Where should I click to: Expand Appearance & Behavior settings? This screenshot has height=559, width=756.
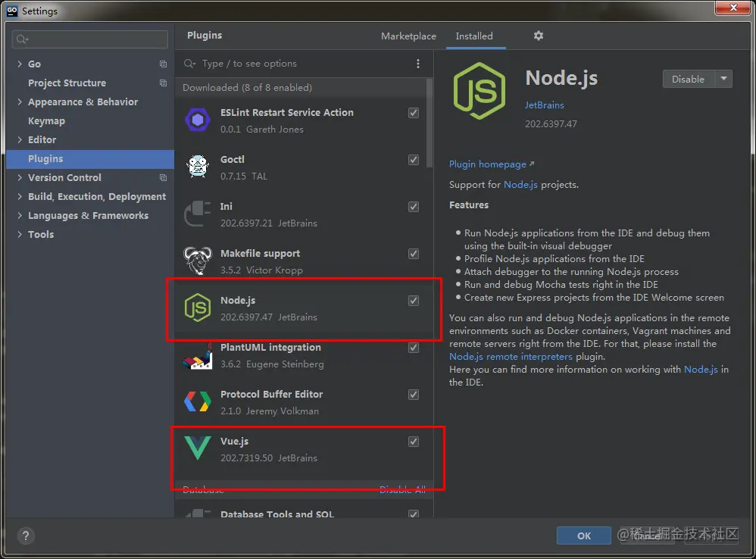20,101
